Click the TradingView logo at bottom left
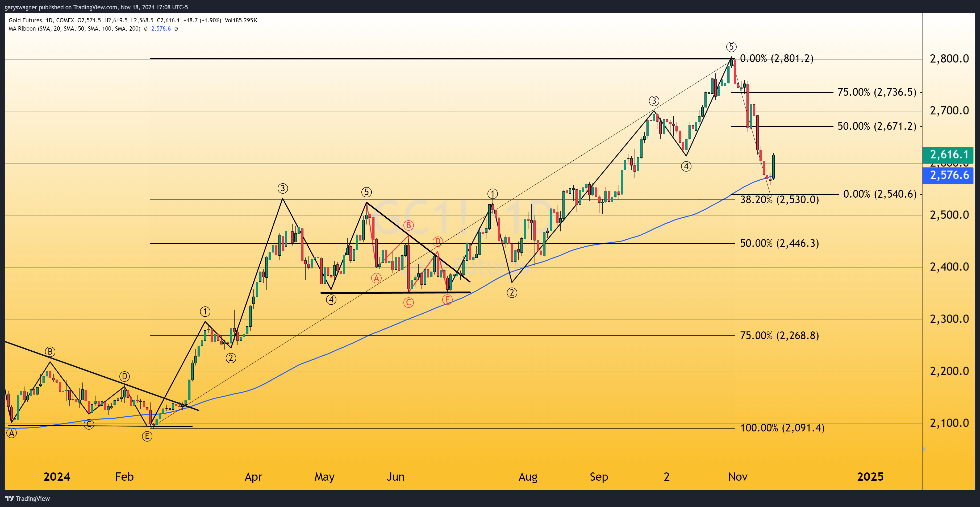 click(x=27, y=499)
